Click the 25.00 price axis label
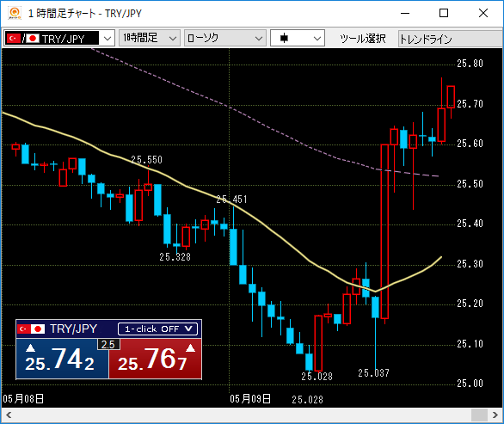This screenshot has height=424, width=504. click(x=470, y=384)
